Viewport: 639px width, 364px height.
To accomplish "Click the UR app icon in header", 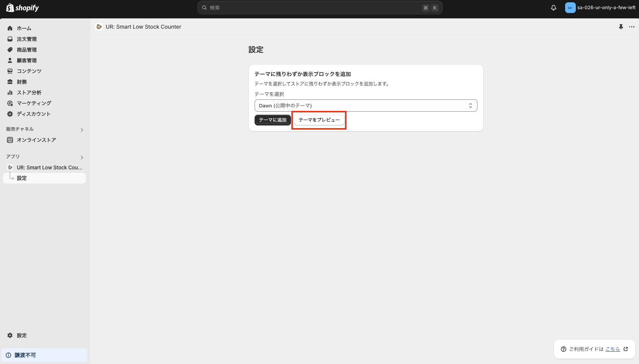I will coord(99,27).
